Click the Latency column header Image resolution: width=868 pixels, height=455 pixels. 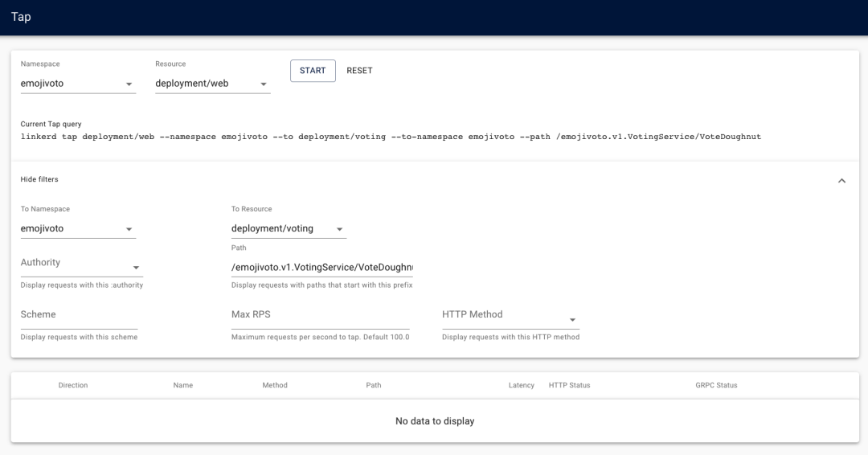pyautogui.click(x=522, y=385)
